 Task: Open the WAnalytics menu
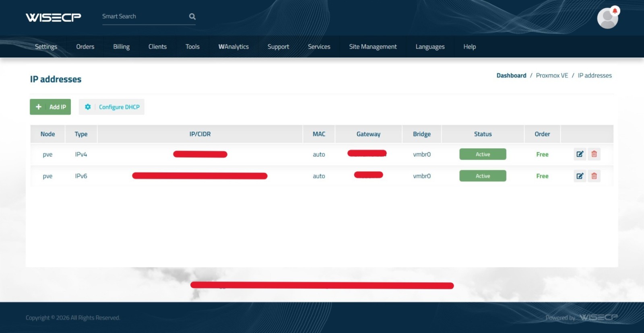coord(233,47)
